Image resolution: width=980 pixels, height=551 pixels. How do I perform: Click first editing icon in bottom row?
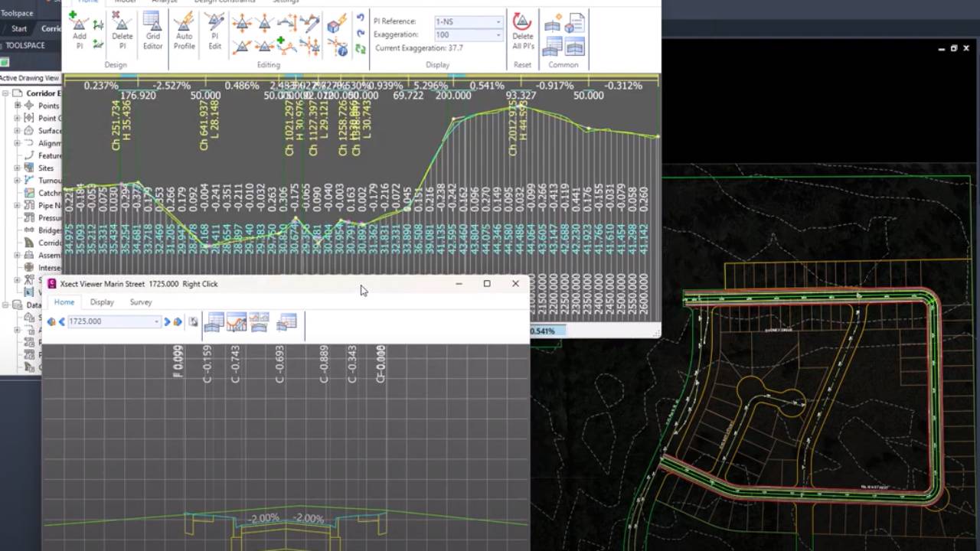pos(242,47)
